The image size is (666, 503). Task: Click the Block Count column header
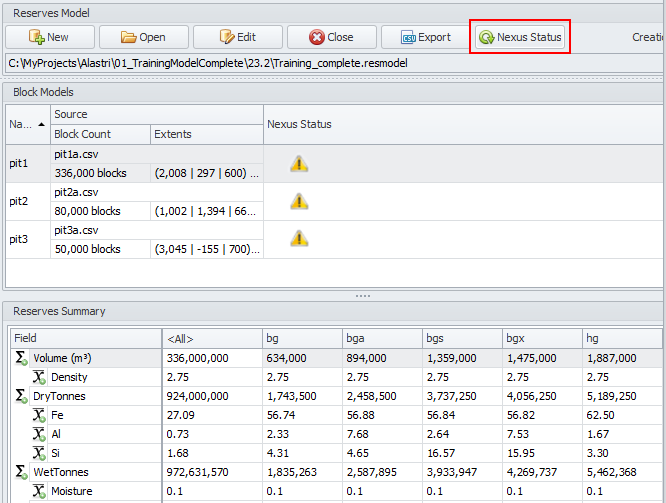(x=100, y=134)
